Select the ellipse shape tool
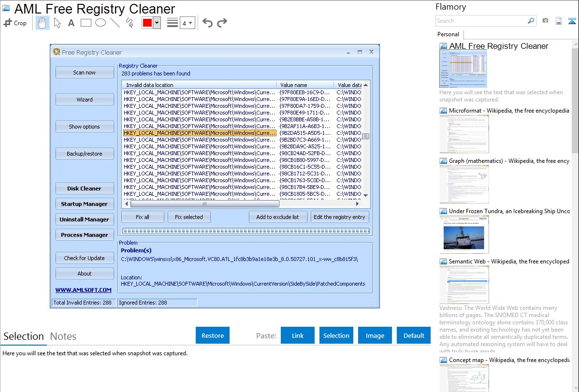The image size is (579, 392). 101,23
